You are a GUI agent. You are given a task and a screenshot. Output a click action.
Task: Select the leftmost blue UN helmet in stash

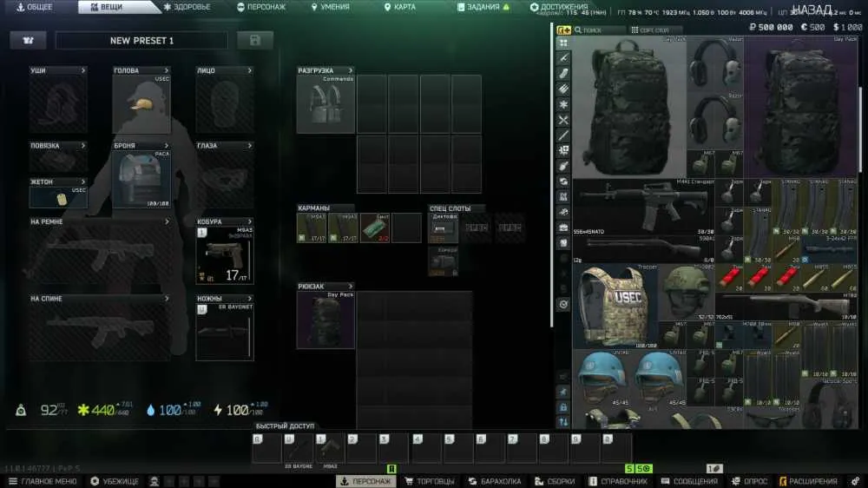(x=602, y=378)
